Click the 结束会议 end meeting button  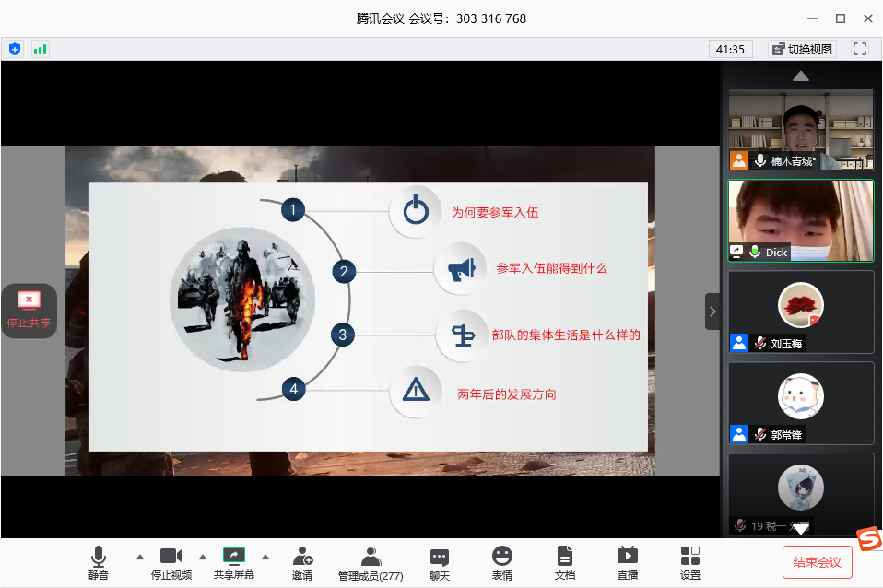tap(817, 562)
